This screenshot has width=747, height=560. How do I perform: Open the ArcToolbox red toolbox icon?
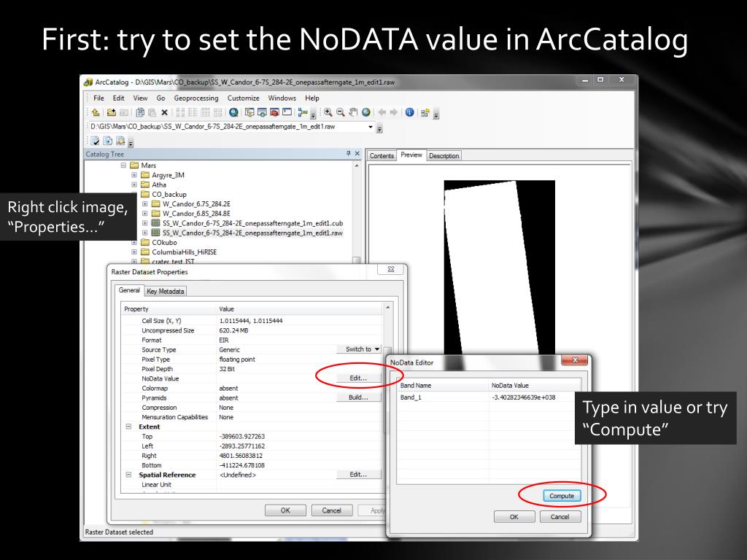pyautogui.click(x=274, y=112)
